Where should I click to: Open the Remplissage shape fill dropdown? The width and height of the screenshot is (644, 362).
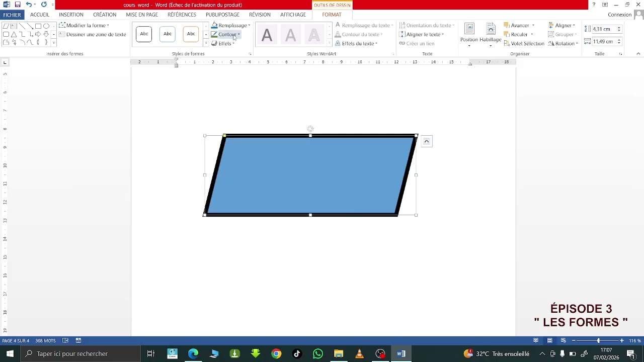coord(230,25)
